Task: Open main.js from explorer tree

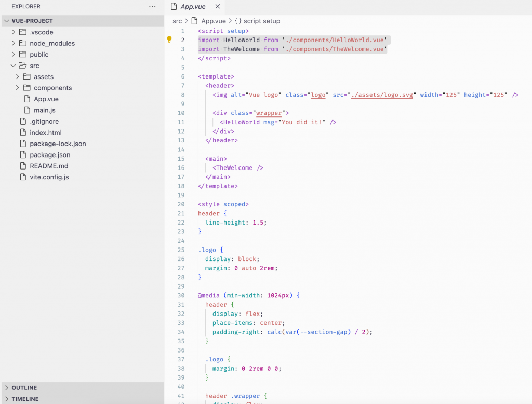Action: pyautogui.click(x=45, y=110)
